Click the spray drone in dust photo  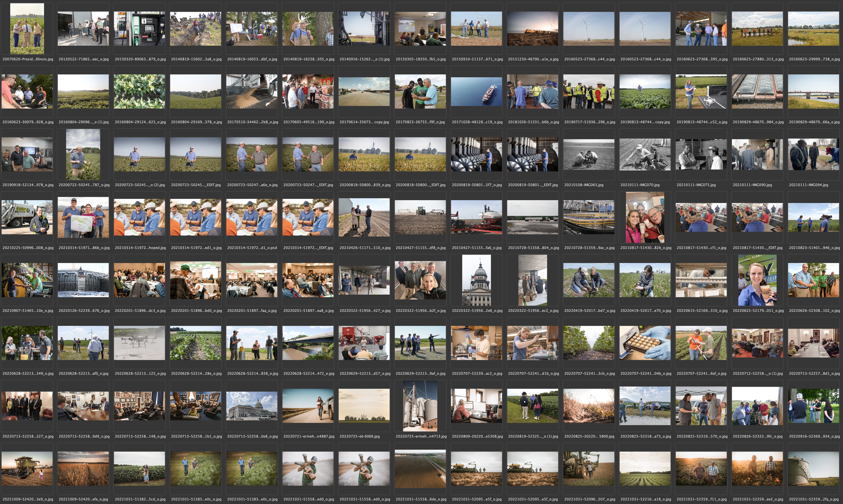coord(139,343)
